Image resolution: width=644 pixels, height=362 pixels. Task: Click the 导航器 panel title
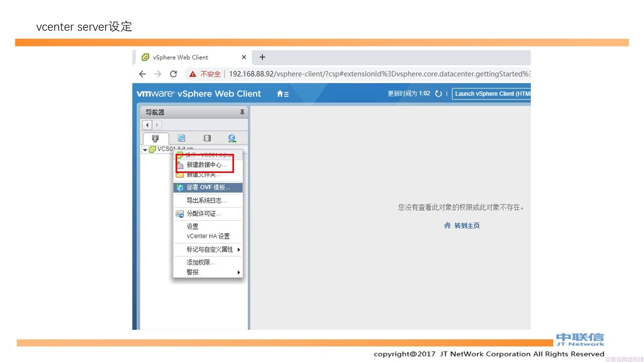(x=155, y=112)
